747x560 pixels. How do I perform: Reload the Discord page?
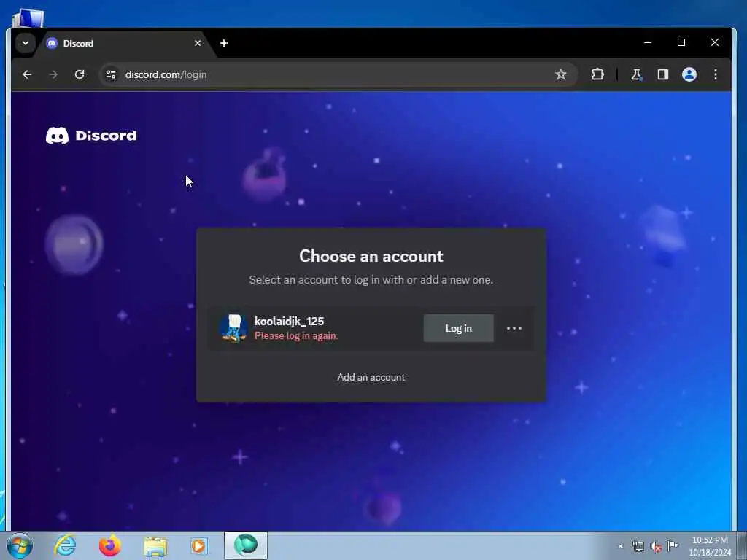(x=80, y=74)
